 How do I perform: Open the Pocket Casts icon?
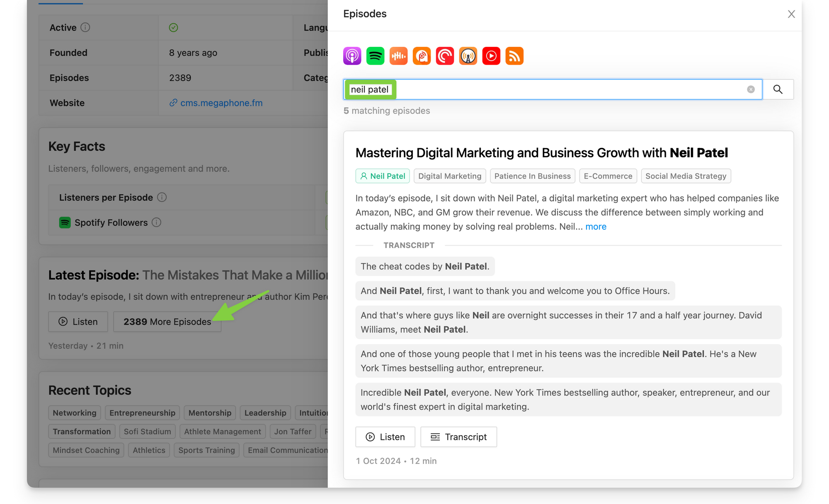coord(445,56)
